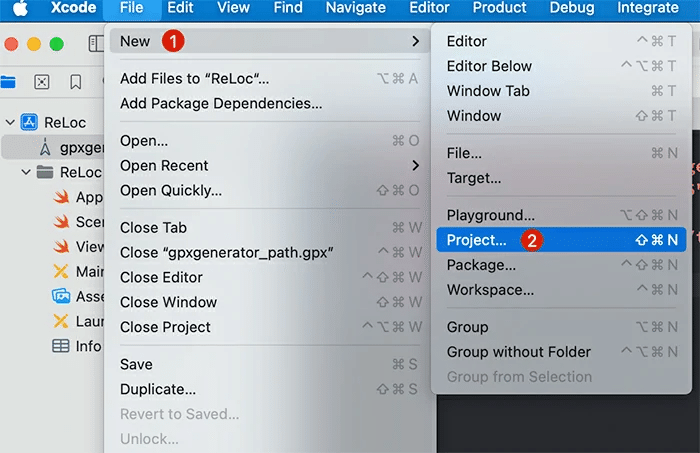Select the Info plist table icon
The width and height of the screenshot is (700, 453).
(x=61, y=346)
